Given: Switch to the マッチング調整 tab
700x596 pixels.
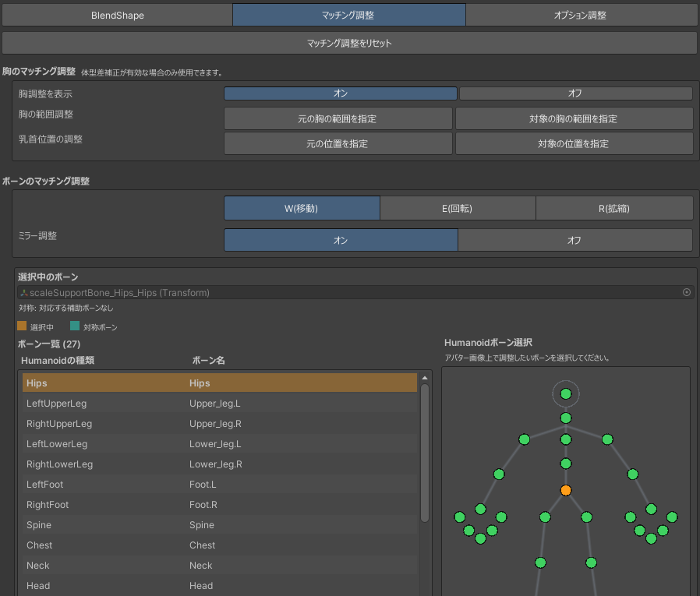Looking at the screenshot, I should (349, 15).
